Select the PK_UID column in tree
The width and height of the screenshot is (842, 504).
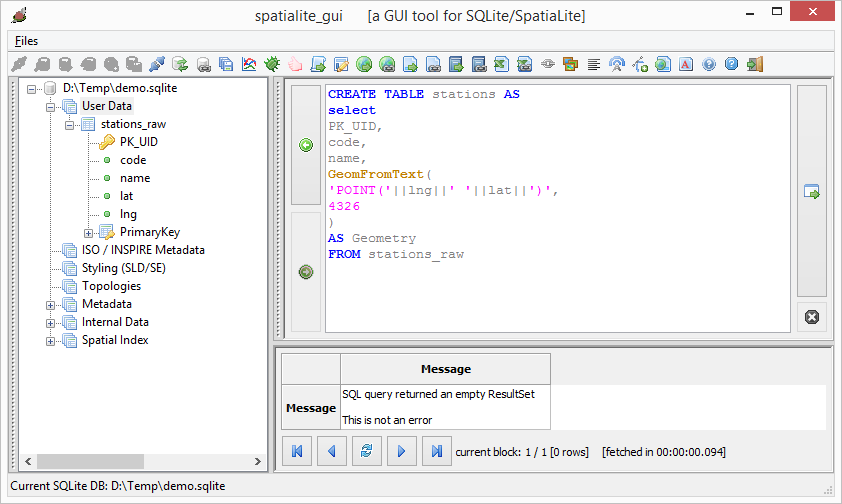[x=139, y=142]
